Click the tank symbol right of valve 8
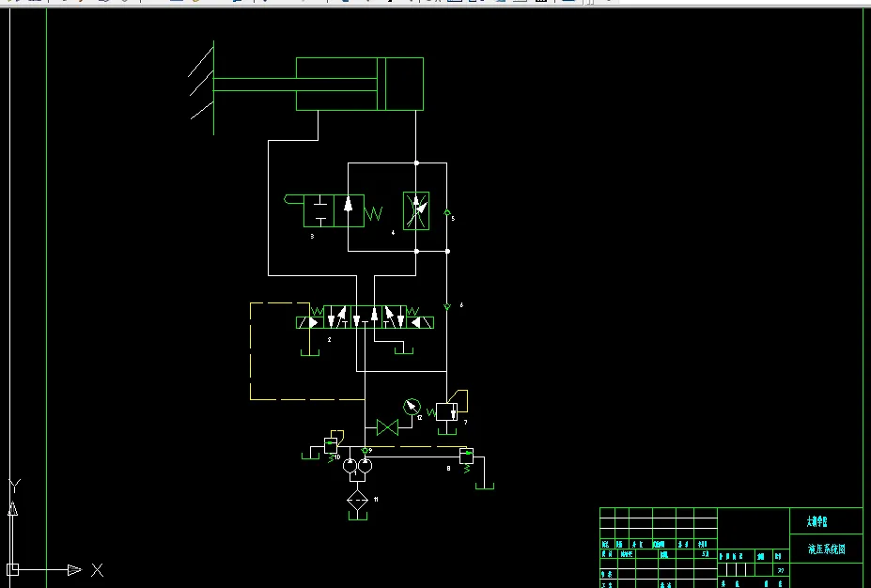871x588 pixels. [x=485, y=486]
